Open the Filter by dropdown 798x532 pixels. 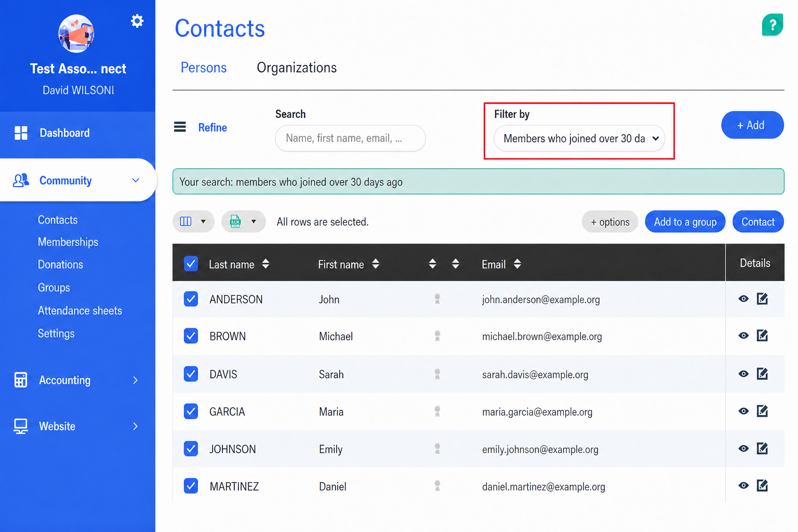pyautogui.click(x=579, y=138)
